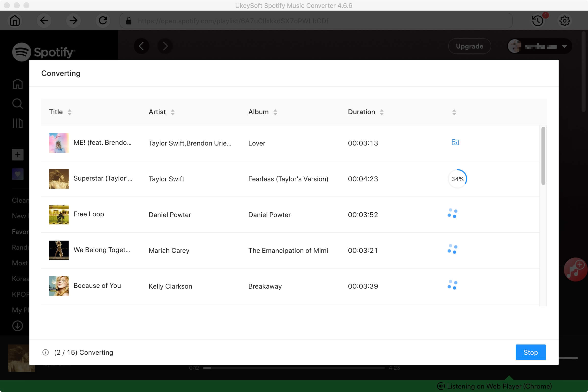Viewport: 588px width, 392px height.
Task: Click the download icon in Spotify sidebar
Action: coord(17,326)
